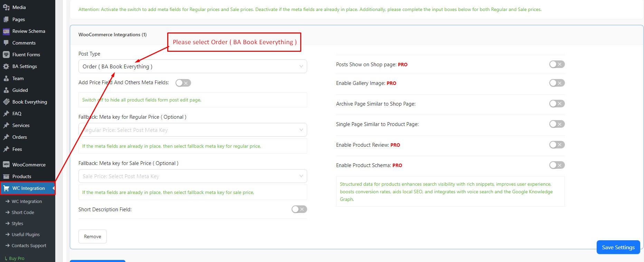The height and width of the screenshot is (262, 644).
Task: Click the Pages sidebar icon
Action: pos(6,19)
